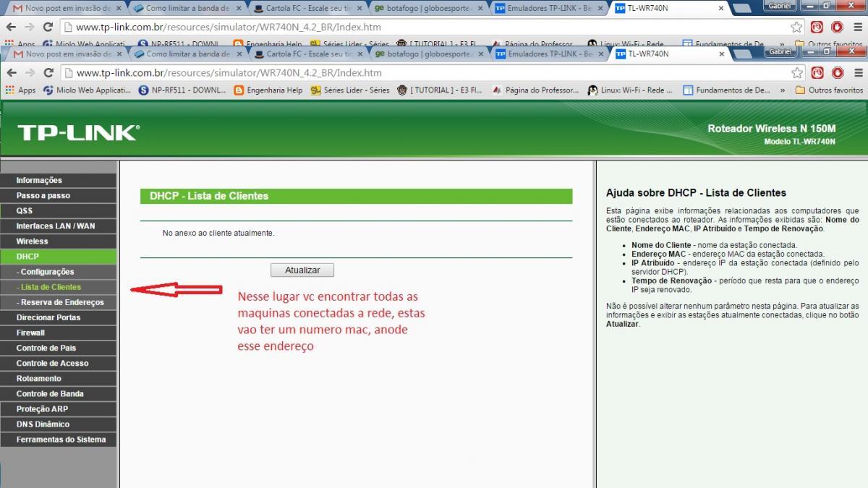Click the back arrow in the lower browser toolbar
Screen dimensions: 868x488
(12, 73)
